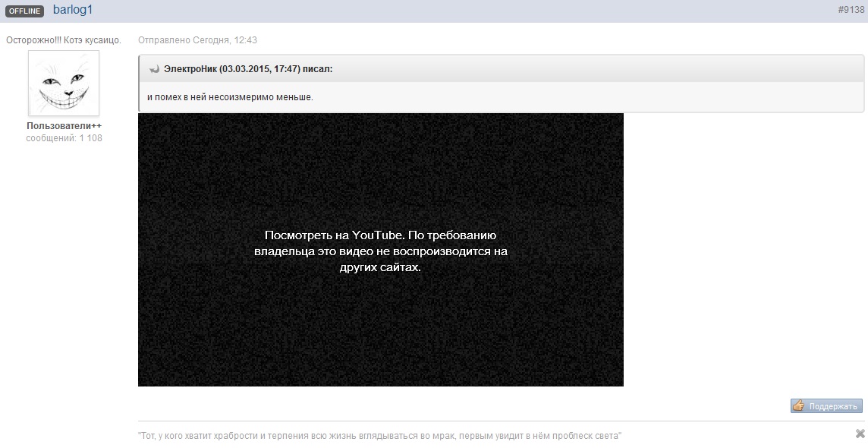The height and width of the screenshot is (448, 868).
Task: Open barlog1's user profile link
Action: click(73, 10)
